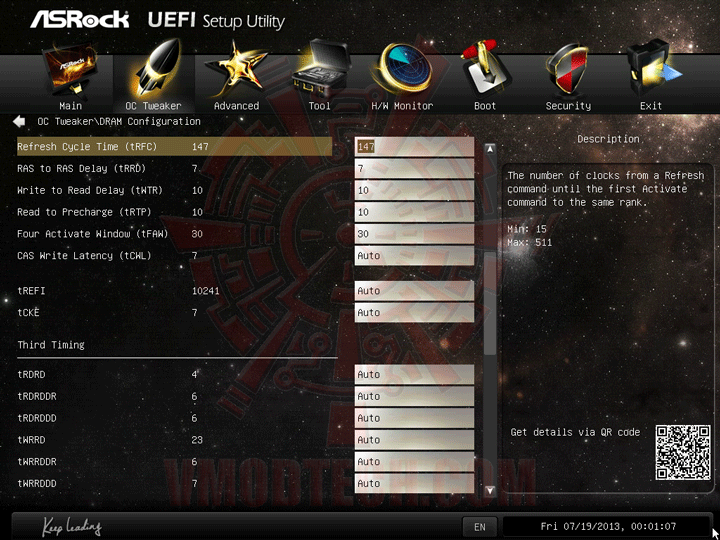Click the QR code image

click(x=683, y=453)
